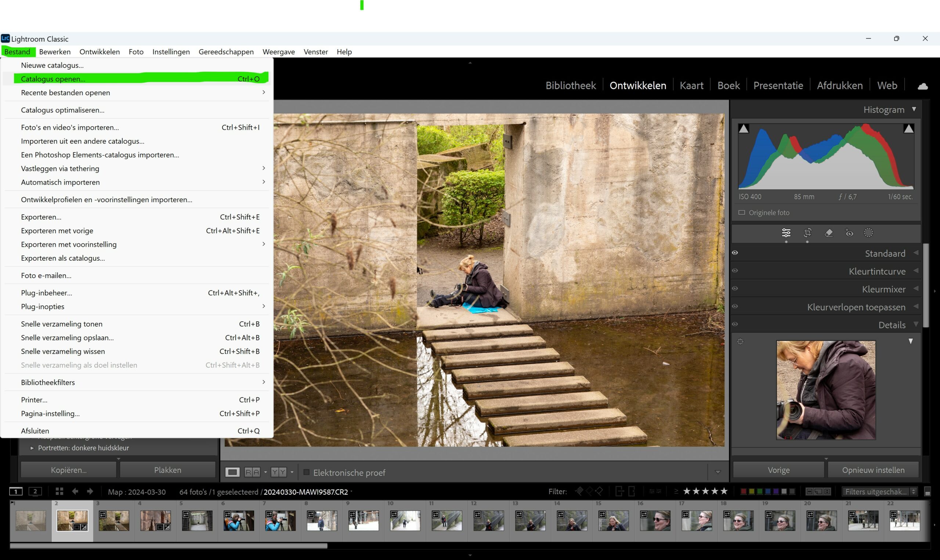Choose the Y|Y before/after view icon
Viewport: 940px width, 560px height.
279,472
